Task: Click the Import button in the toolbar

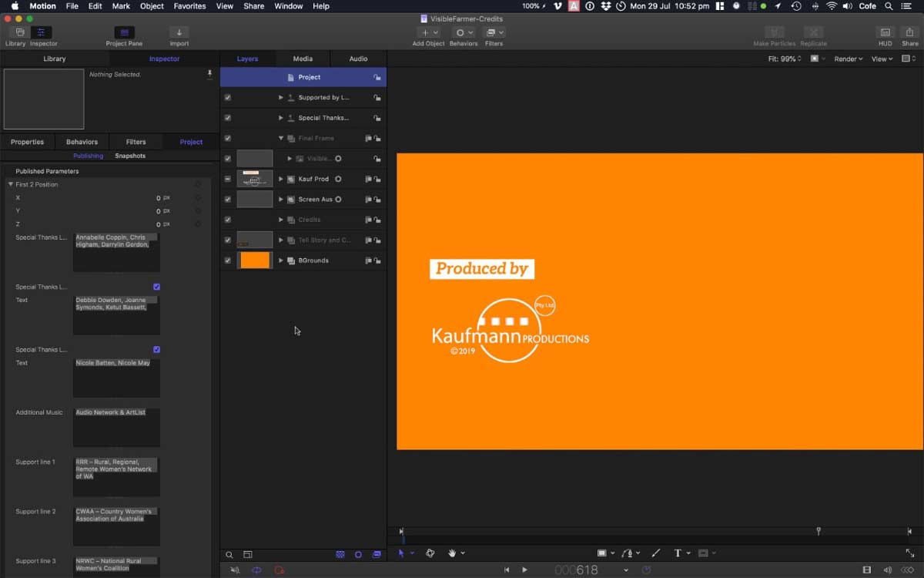Action: [179, 32]
